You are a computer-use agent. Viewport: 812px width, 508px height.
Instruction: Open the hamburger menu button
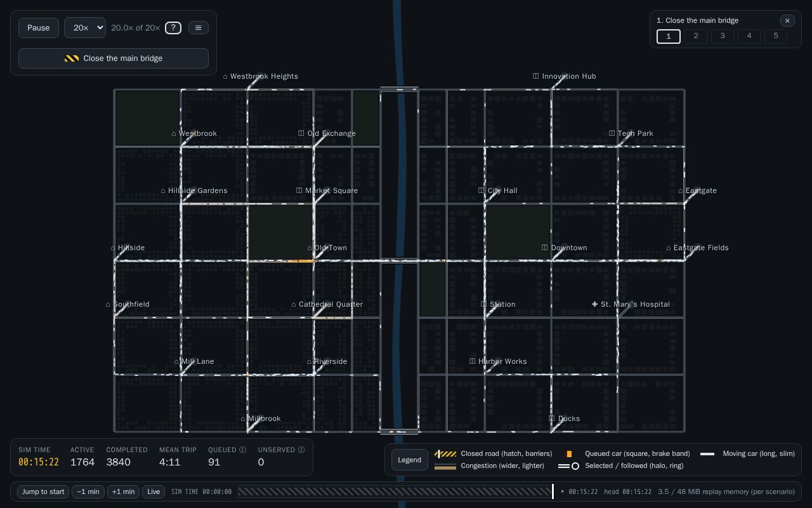(199, 28)
